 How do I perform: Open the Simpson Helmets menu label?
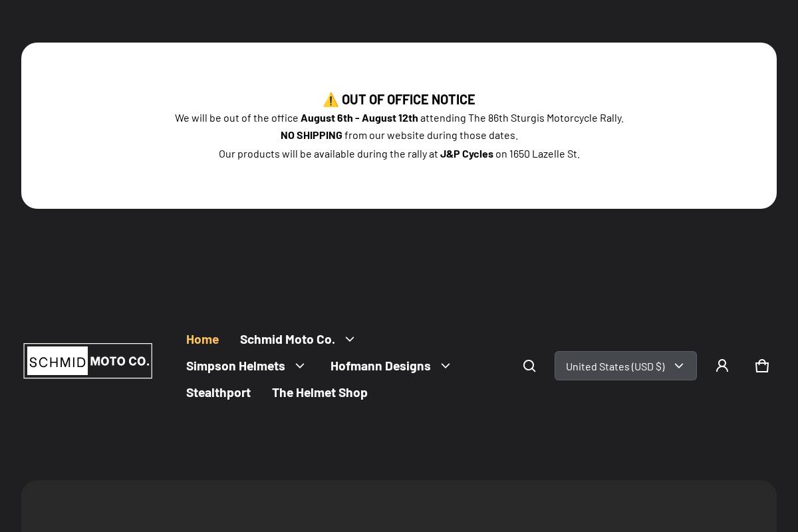coord(235,366)
